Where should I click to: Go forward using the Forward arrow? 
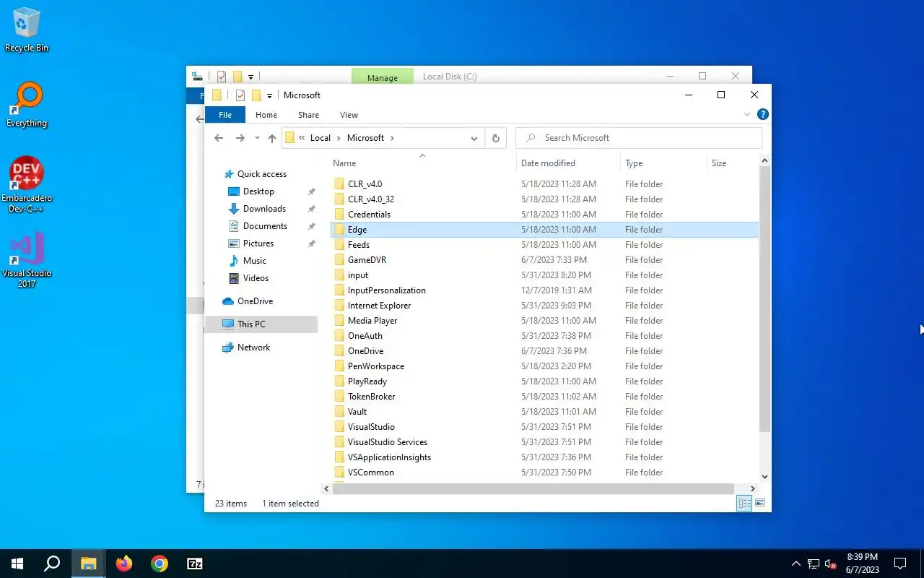(x=240, y=138)
